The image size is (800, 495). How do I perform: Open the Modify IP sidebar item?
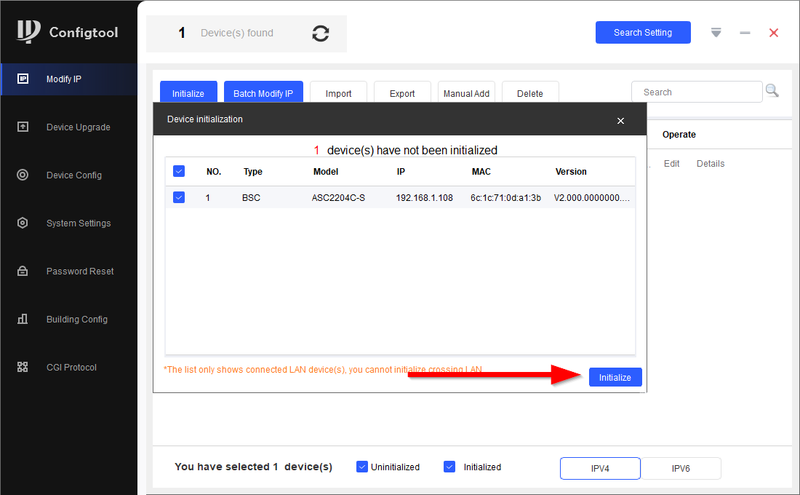pyautogui.click(x=68, y=79)
